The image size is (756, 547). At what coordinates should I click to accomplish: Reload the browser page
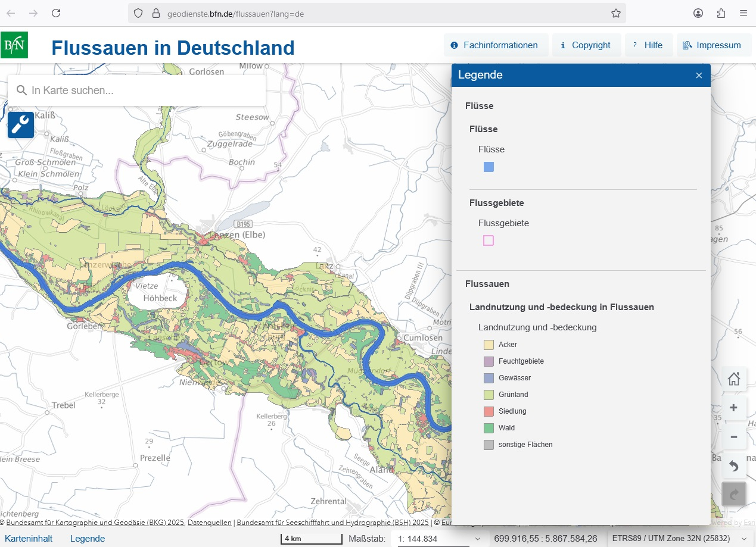click(56, 13)
